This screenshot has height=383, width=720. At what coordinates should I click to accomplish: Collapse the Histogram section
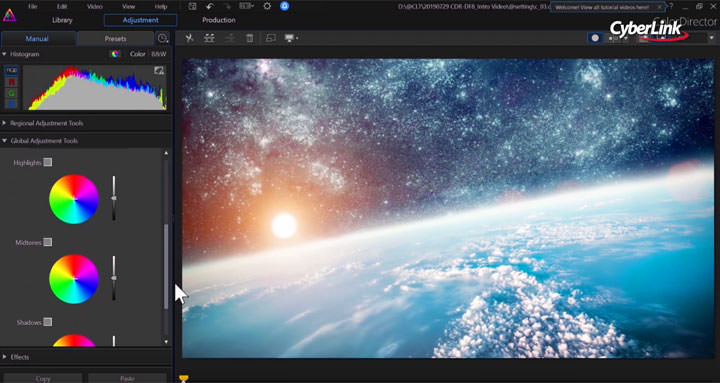[x=4, y=54]
